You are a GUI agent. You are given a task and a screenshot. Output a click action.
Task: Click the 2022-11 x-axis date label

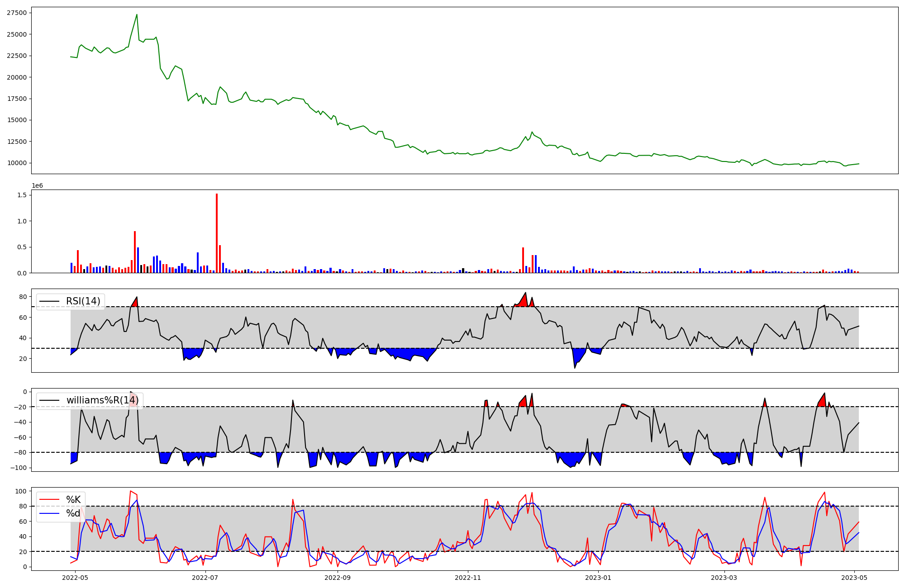click(x=467, y=578)
